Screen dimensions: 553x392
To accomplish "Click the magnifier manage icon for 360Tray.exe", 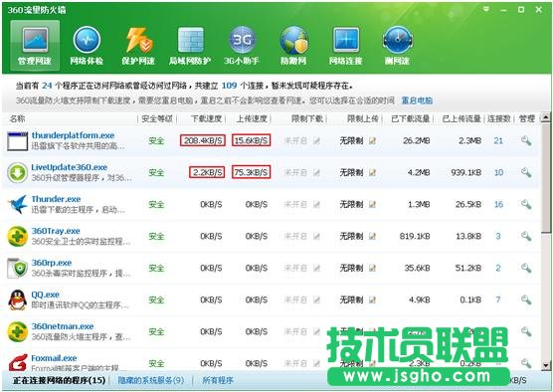I will (x=526, y=236).
